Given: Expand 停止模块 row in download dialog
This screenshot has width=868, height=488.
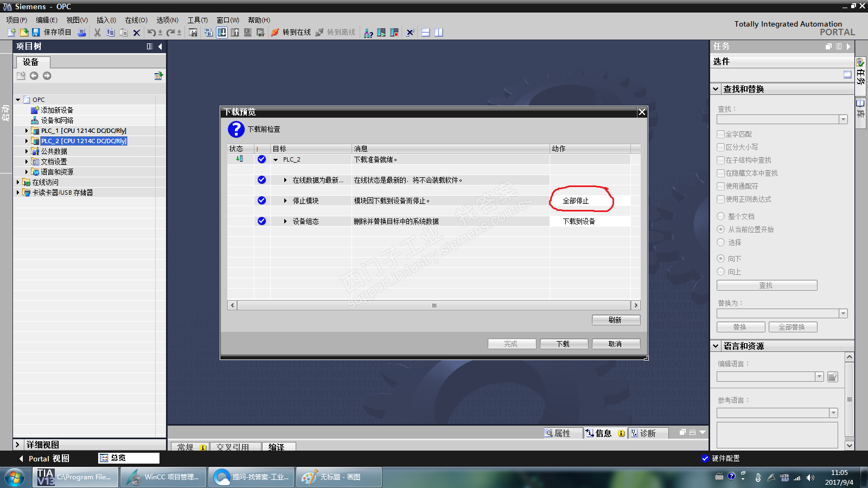Looking at the screenshot, I should (x=285, y=201).
